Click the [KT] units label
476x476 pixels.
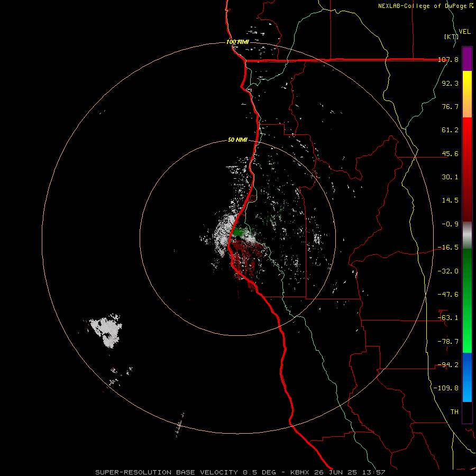[451, 36]
